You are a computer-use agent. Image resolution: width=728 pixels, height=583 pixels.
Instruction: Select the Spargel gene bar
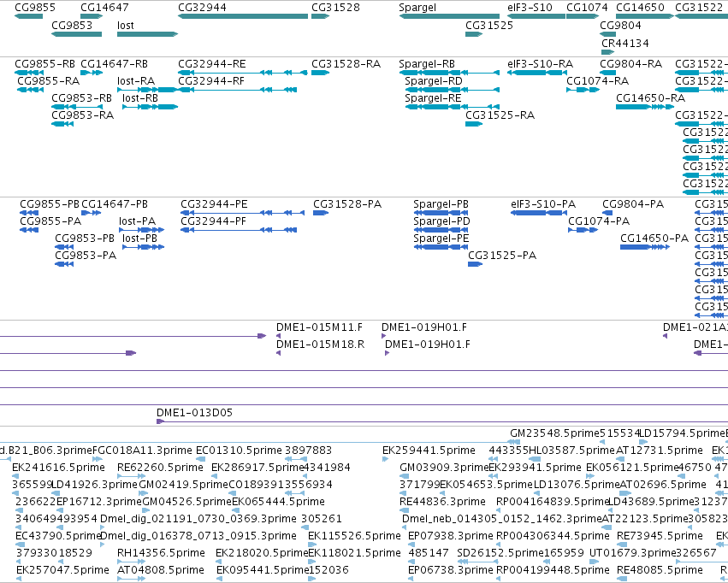(449, 16)
